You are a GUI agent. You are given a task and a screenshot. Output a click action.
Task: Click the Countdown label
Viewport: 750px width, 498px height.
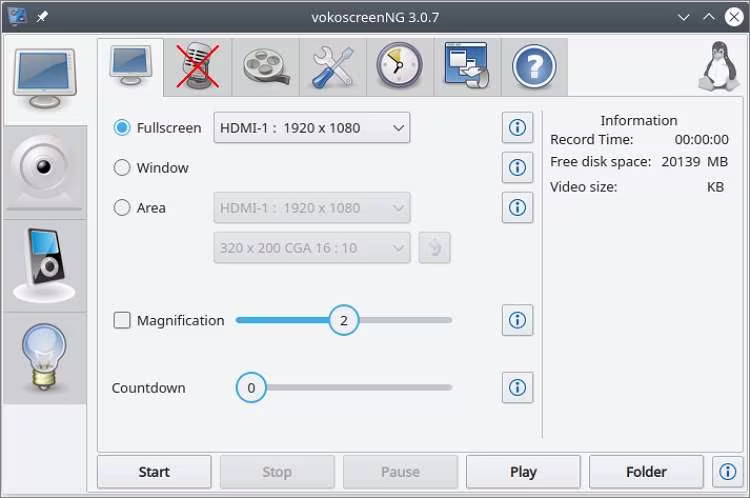148,388
